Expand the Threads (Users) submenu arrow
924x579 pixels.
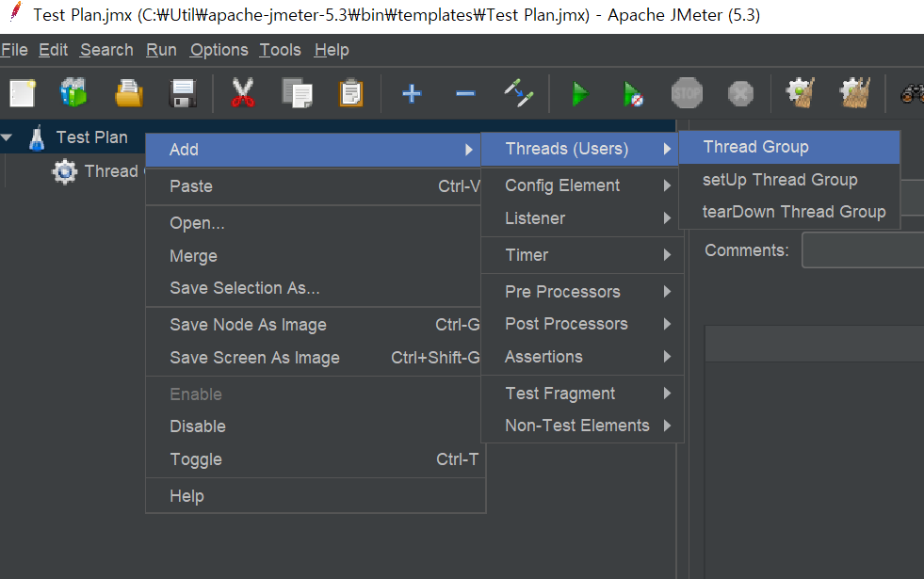[x=667, y=149]
